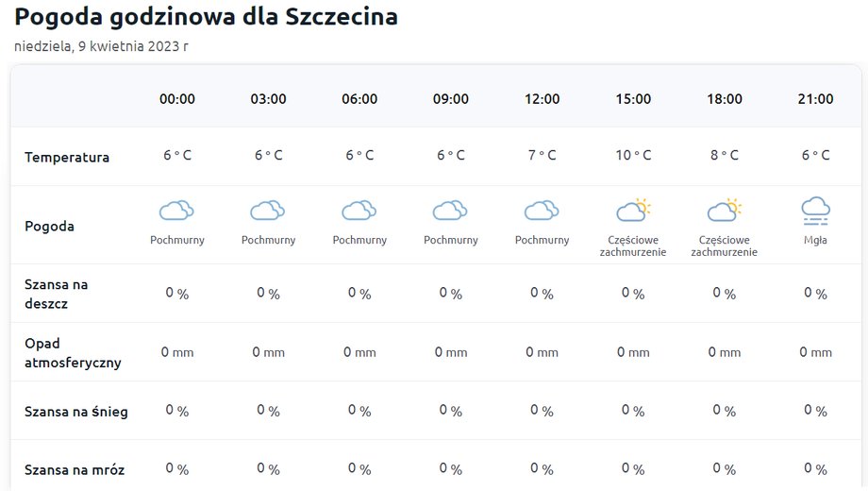Screen dimensions: 868x491
Task: Select the 21:00 column header
Action: click(815, 99)
